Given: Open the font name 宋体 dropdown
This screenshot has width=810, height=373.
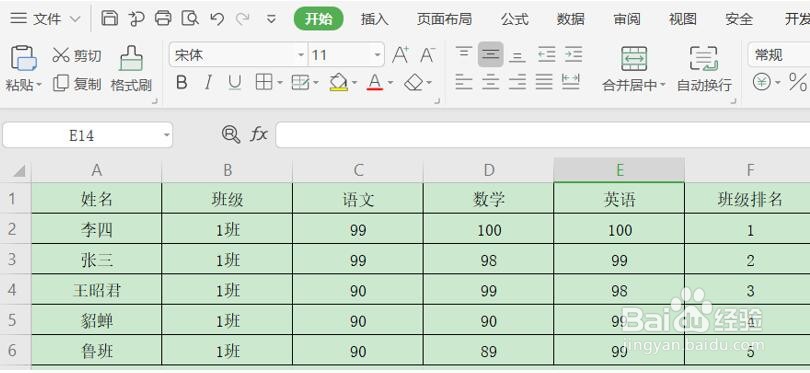Looking at the screenshot, I should (301, 55).
